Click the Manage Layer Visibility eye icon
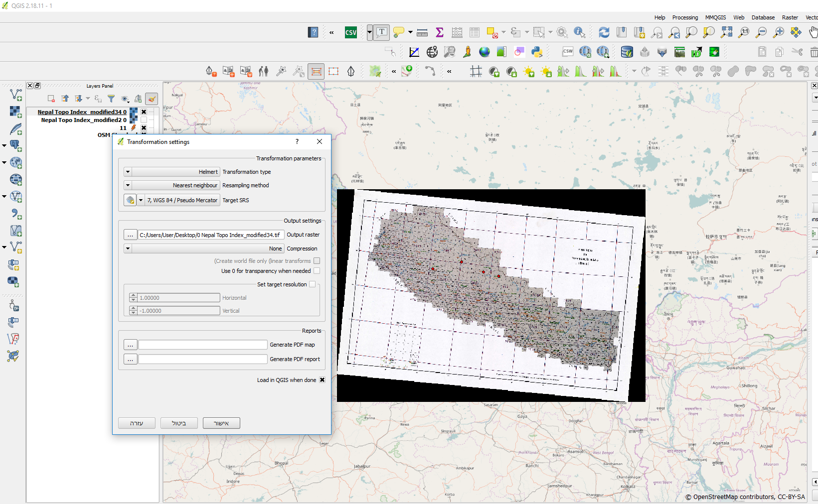 click(125, 99)
